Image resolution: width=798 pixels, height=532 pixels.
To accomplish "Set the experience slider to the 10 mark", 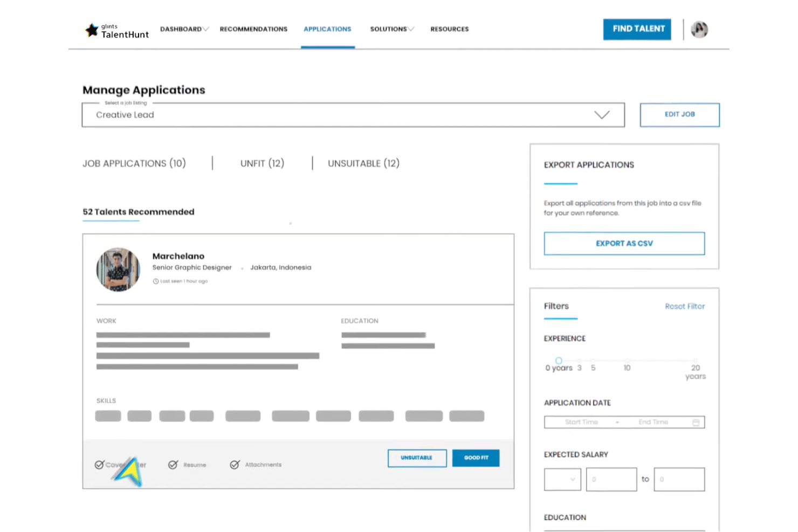I will tap(627, 361).
